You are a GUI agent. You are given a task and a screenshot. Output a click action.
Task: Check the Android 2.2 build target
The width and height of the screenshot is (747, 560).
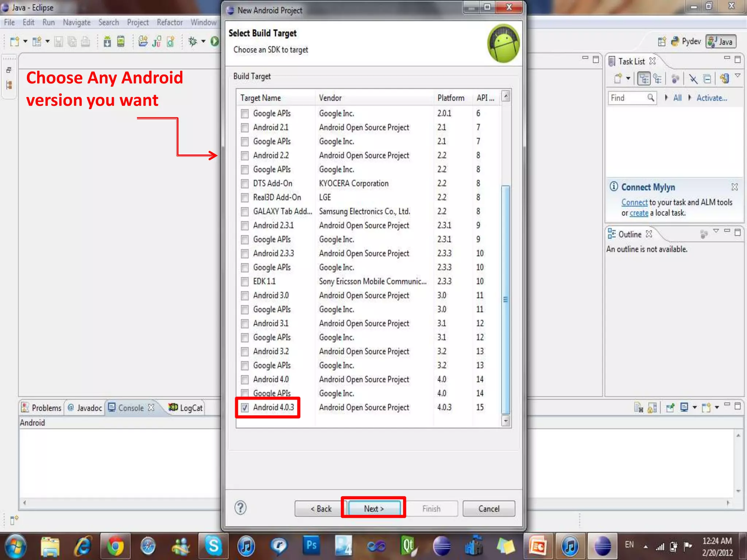245,156
